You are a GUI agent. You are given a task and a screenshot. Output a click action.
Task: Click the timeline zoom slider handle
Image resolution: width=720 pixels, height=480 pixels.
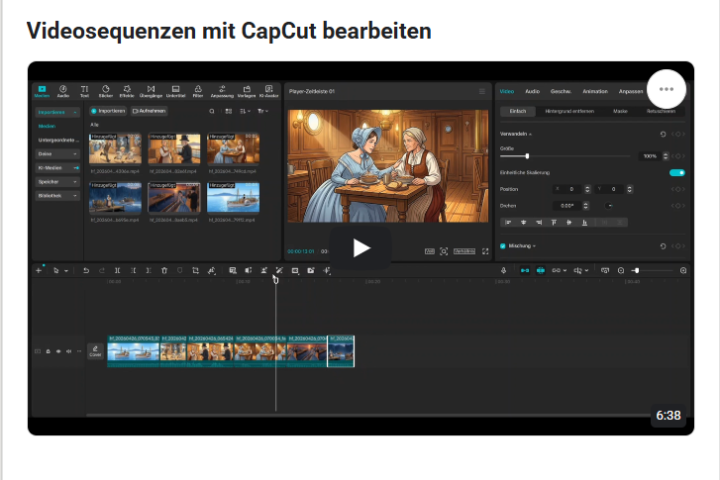[x=636, y=271]
